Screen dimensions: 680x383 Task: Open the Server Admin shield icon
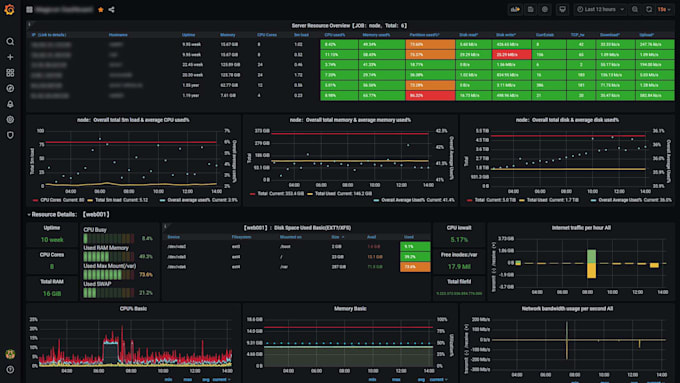(10, 135)
